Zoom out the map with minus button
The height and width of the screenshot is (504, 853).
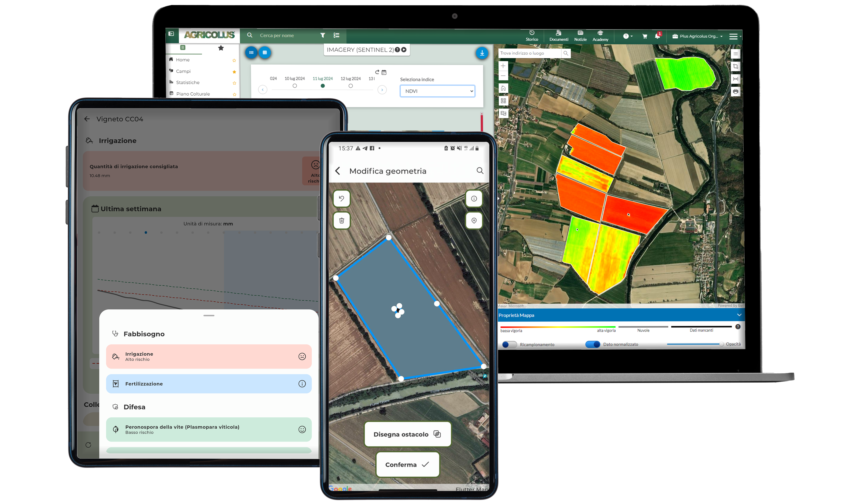pyautogui.click(x=503, y=76)
